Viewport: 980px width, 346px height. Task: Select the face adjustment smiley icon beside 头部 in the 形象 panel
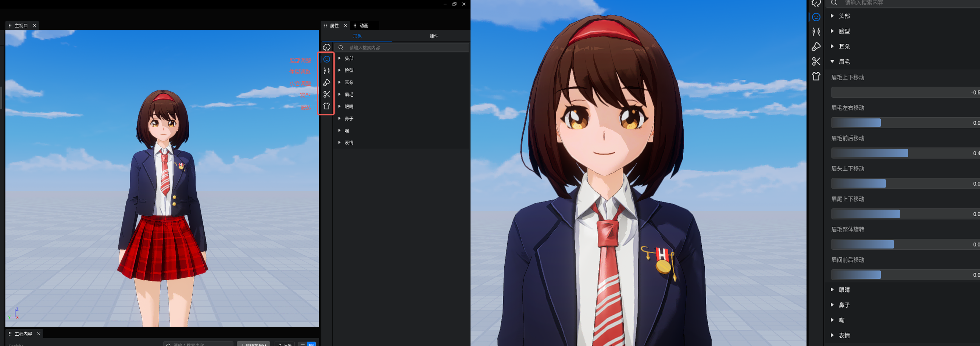326,59
